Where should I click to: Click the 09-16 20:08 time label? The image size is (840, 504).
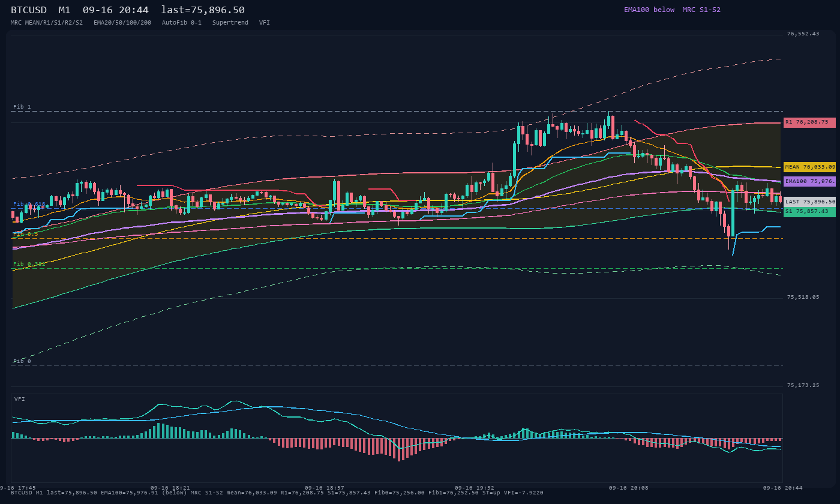click(x=629, y=488)
